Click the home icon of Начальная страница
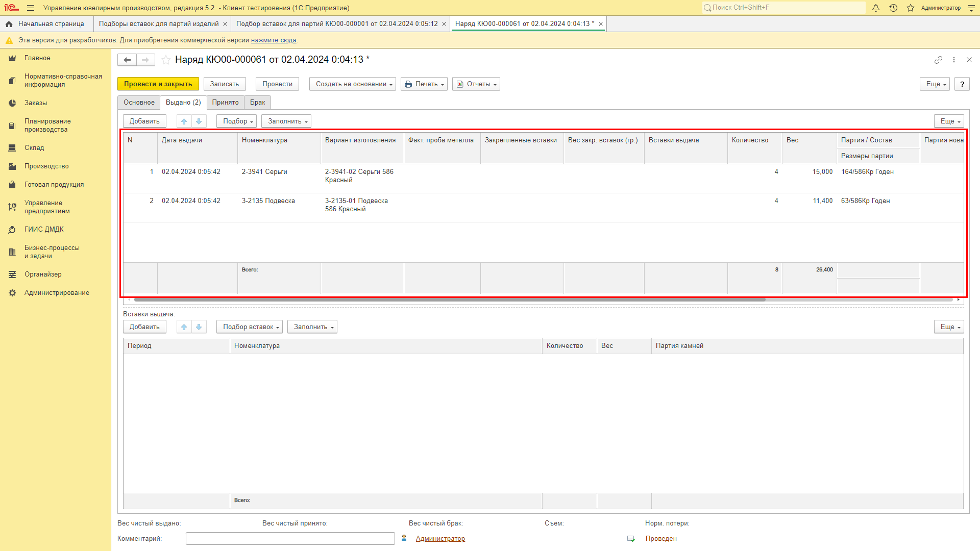Image resolution: width=980 pixels, height=551 pixels. 9,24
